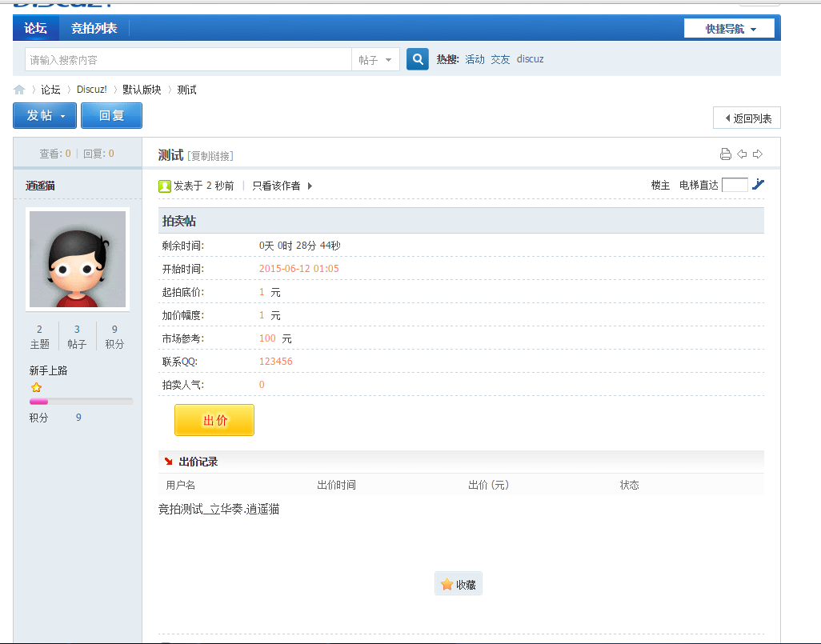Click hot search term discuz

click(x=530, y=59)
